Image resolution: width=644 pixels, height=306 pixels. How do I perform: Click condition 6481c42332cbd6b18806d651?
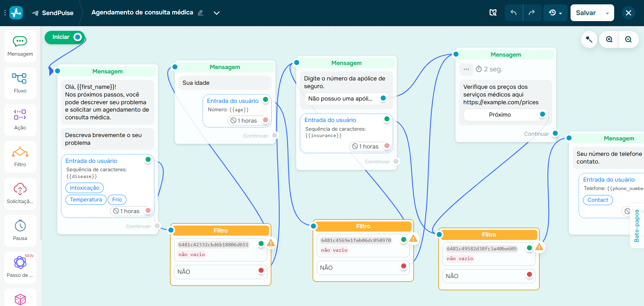213,245
